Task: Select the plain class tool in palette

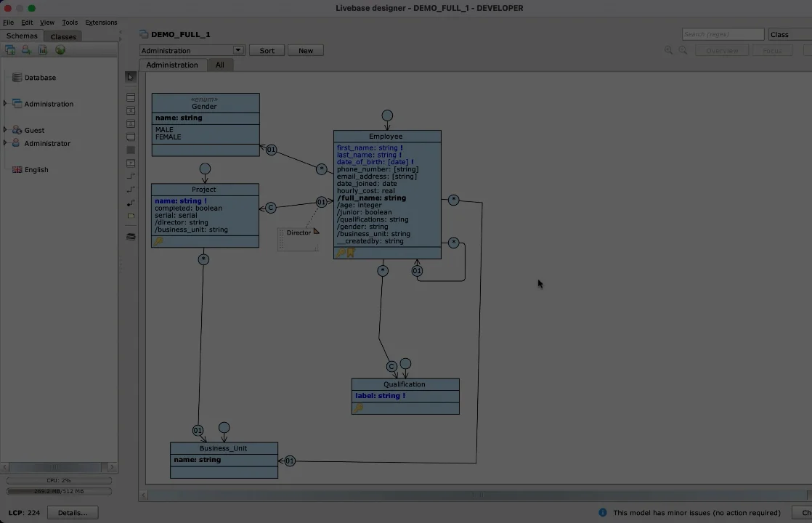Action: point(131,97)
